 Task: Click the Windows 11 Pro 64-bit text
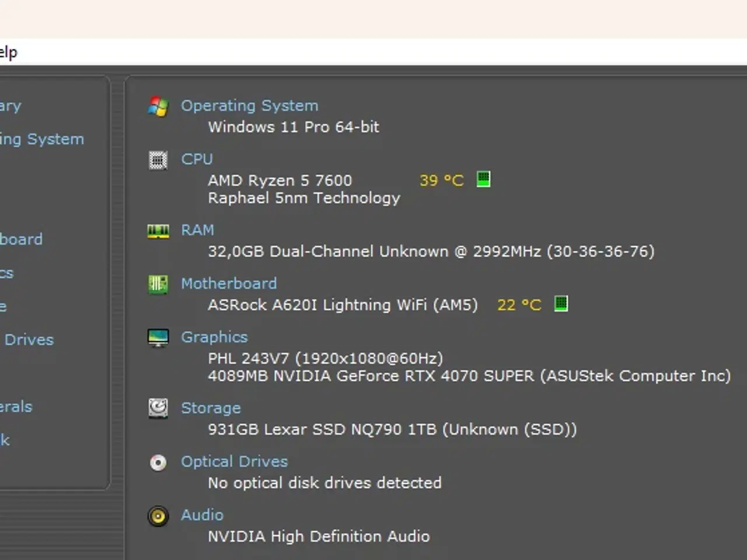point(294,127)
